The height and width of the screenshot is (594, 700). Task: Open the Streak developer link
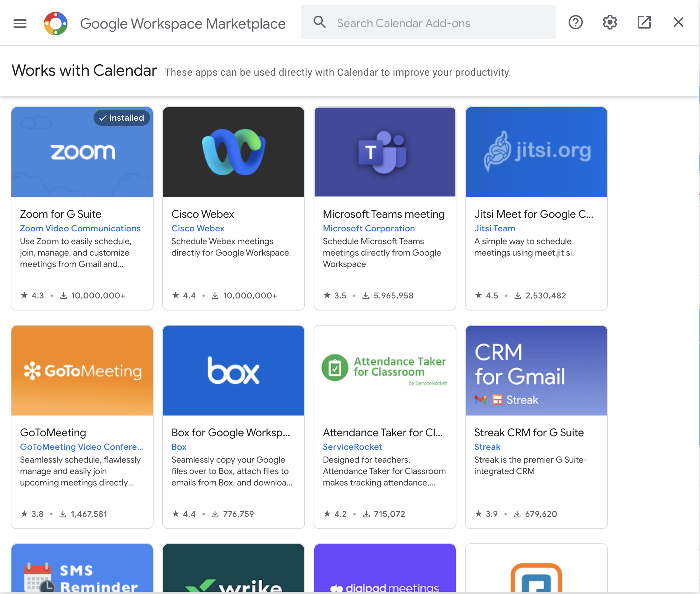pyautogui.click(x=487, y=447)
